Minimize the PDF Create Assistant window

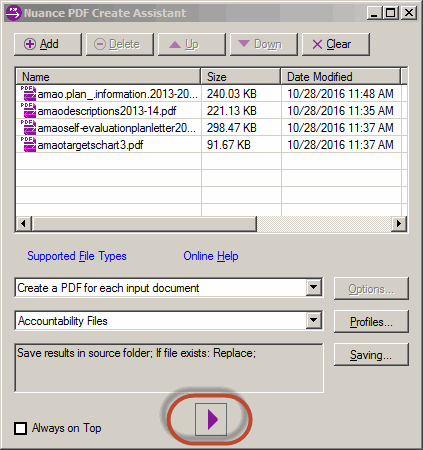[x=374, y=13]
